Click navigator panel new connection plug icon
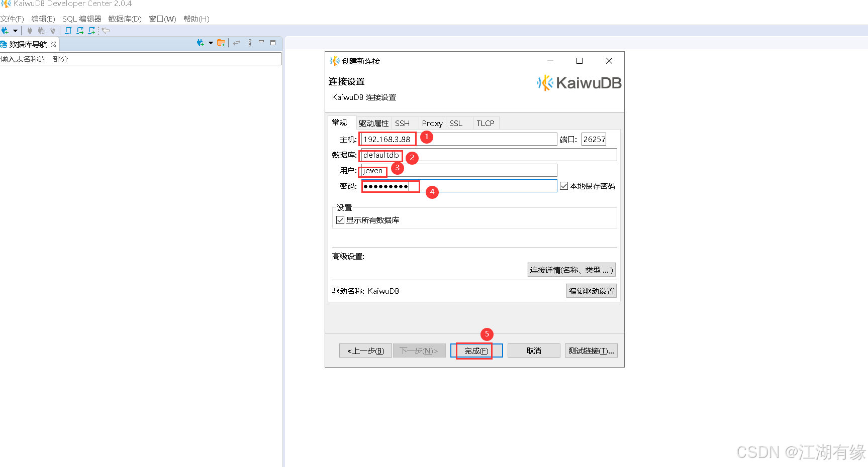Screen dimensions: 868x467 click(200, 43)
